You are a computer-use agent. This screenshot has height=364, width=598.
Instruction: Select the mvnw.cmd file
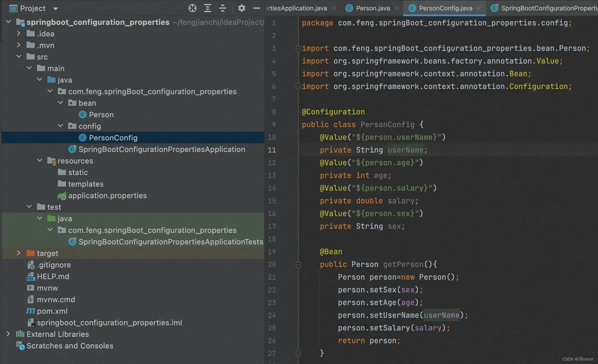pos(56,299)
